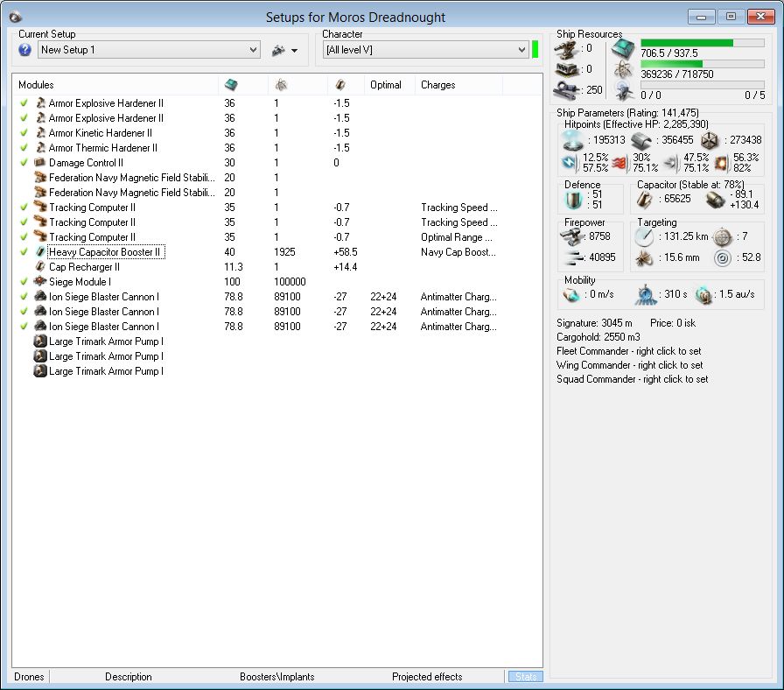
Task: Click the blue help question mark icon
Action: point(24,50)
